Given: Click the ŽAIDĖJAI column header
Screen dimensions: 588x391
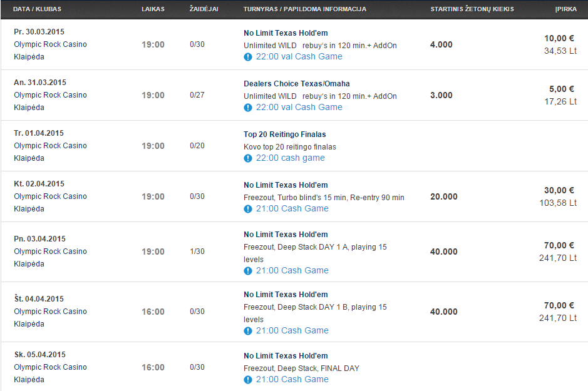Looking at the screenshot, I should (204, 9).
